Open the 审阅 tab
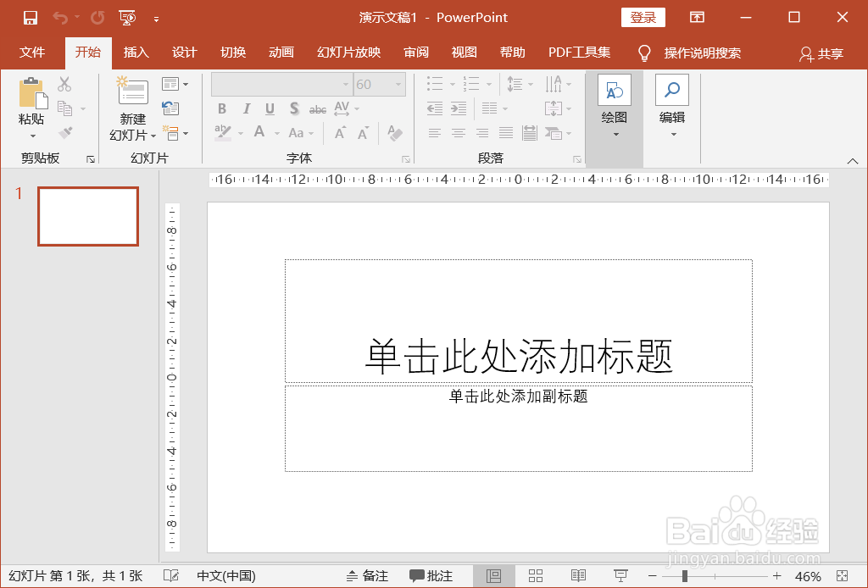868x588 pixels. pos(416,53)
